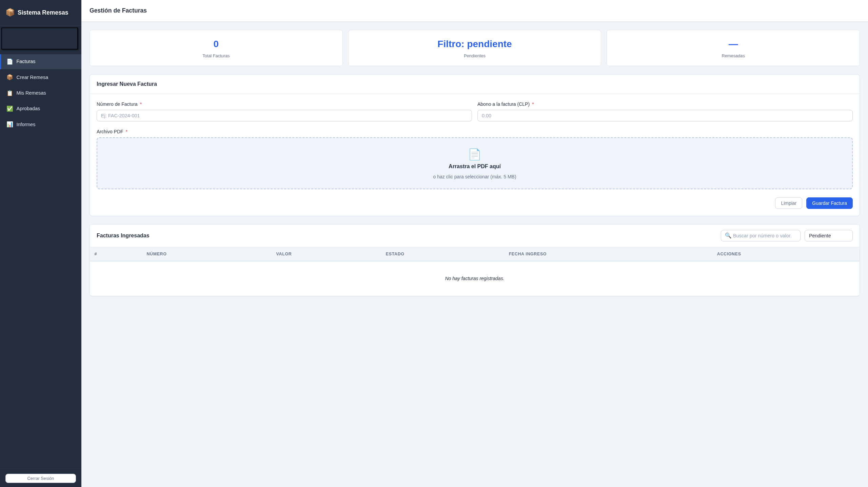Log out with Cerrar Sesión button

[41, 478]
